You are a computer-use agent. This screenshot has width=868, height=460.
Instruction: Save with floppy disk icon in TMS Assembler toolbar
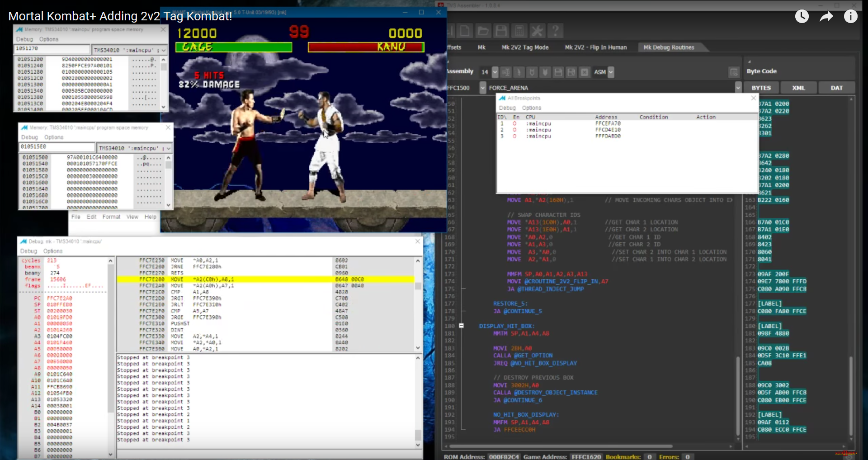501,31
